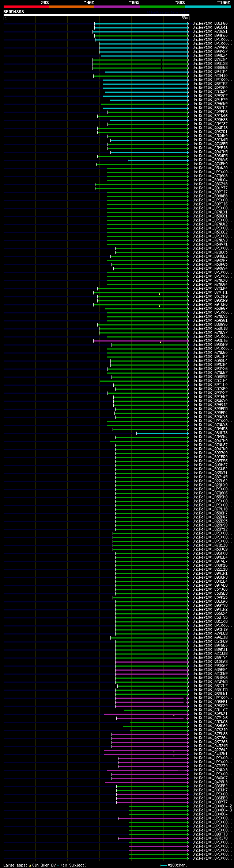The height and width of the screenshot is (868, 234).
Task: Open hit UniRef100_A7Q691
Action: point(210,31)
